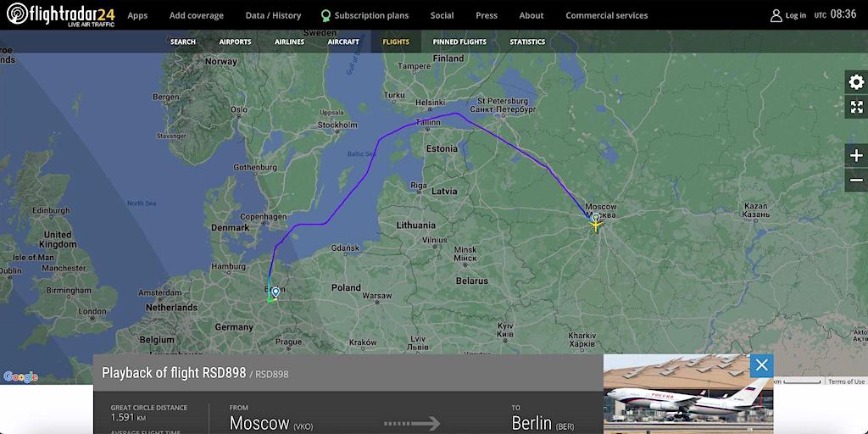Select the Flights tab

click(396, 42)
